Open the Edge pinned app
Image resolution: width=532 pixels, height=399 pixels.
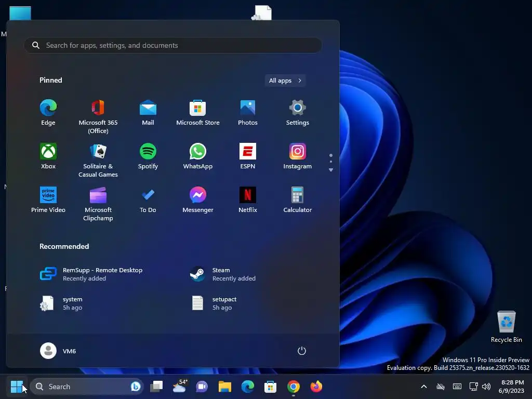click(x=48, y=113)
